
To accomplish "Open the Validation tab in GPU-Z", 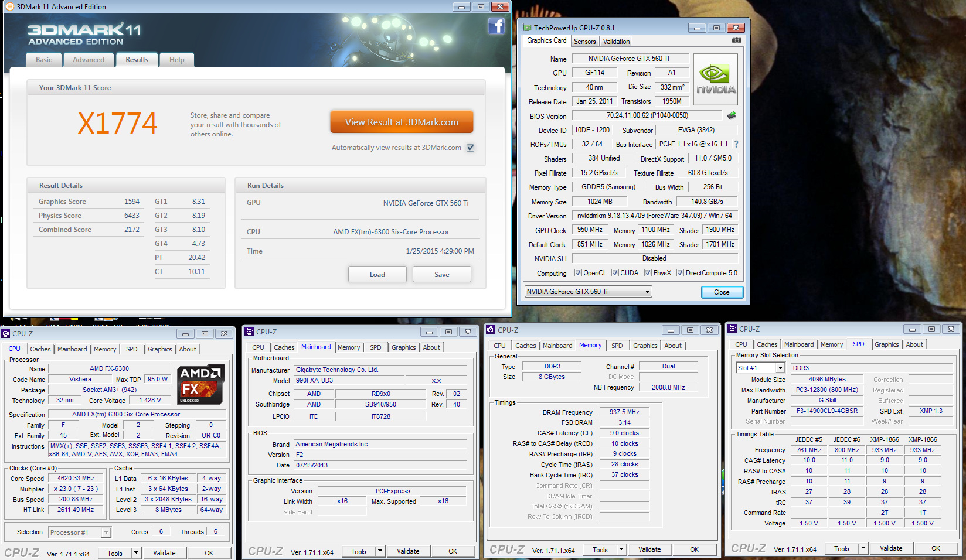I will click(616, 41).
